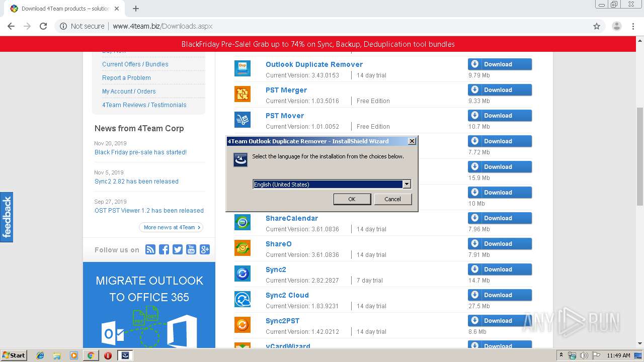644x362 pixels.
Task: Open Current Offers / Bundles link
Action: [135, 64]
